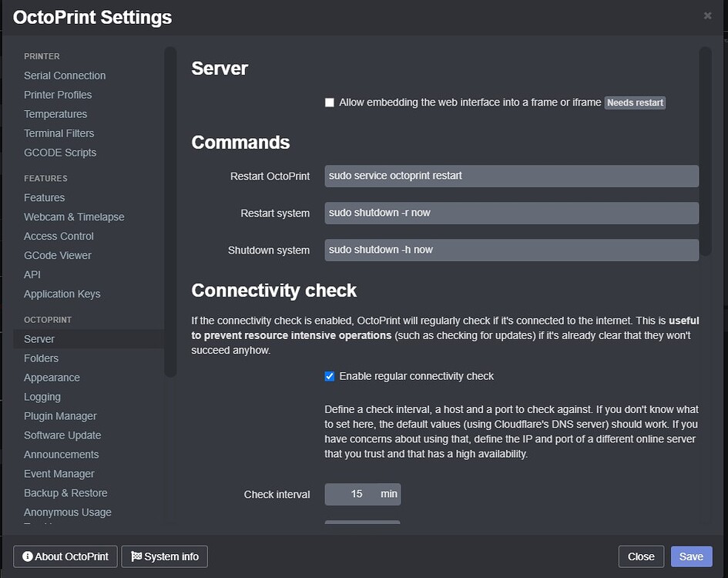Viewport: 728px width, 578px height.
Task: Click the info icon on About OctoPrint
Action: (x=29, y=556)
